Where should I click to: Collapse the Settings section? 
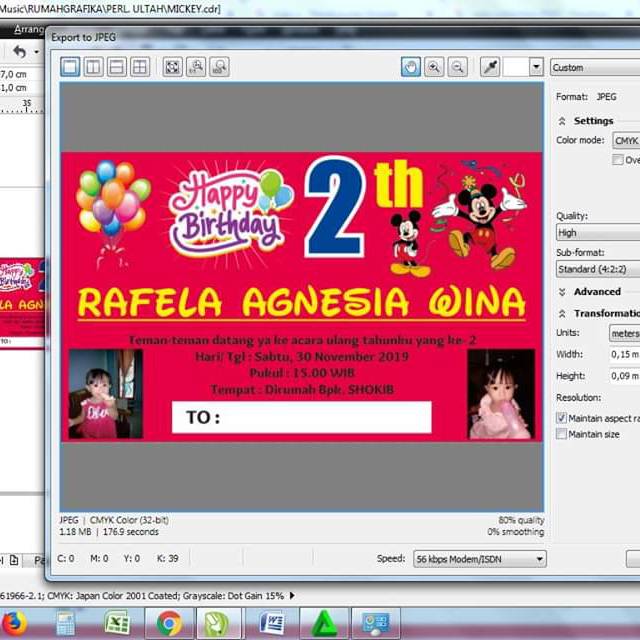click(x=562, y=121)
